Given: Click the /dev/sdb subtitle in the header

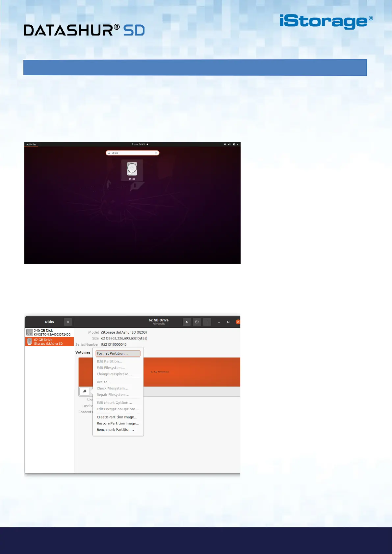Looking at the screenshot, I should (159, 324).
